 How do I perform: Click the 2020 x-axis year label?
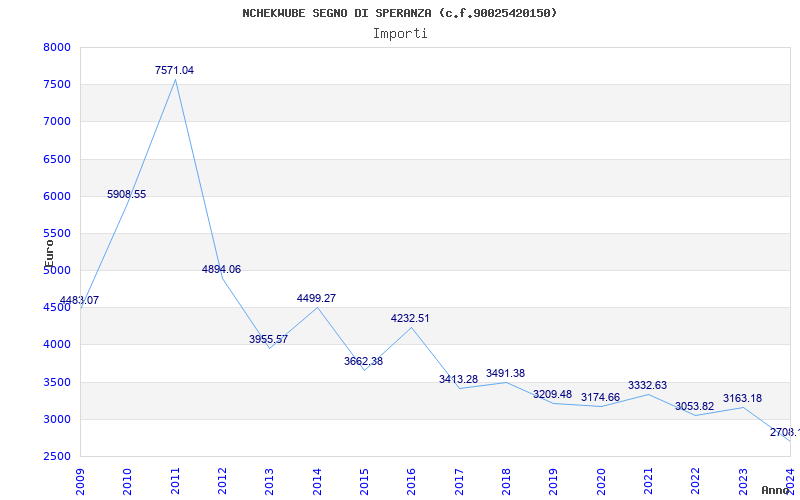(601, 482)
